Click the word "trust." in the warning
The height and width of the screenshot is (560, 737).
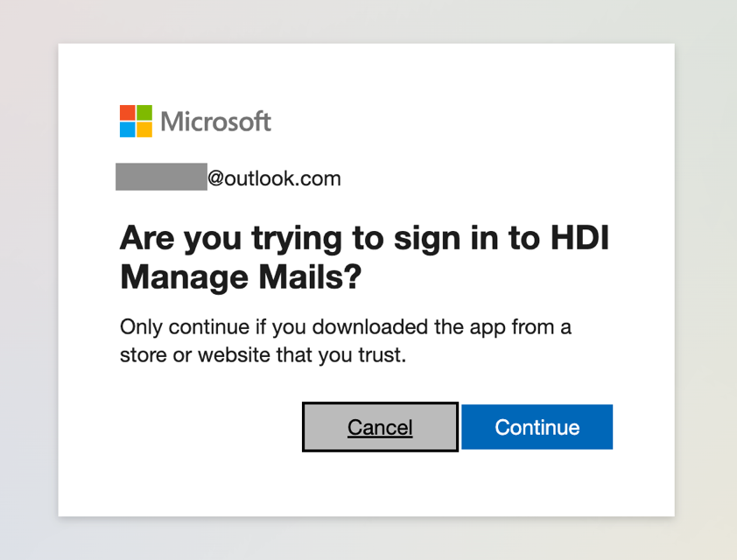[x=383, y=355]
